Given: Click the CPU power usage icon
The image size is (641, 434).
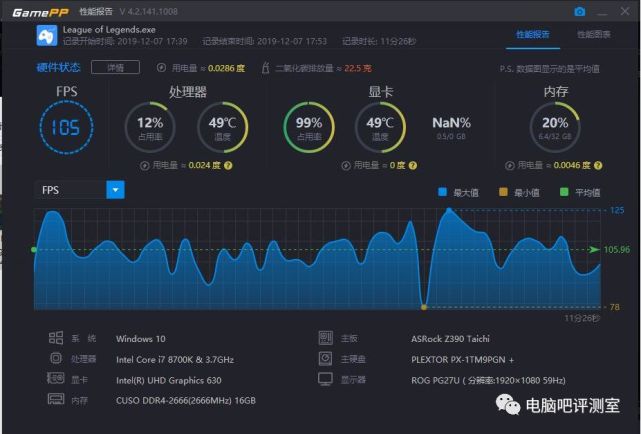Looking at the screenshot, I should click(144, 166).
